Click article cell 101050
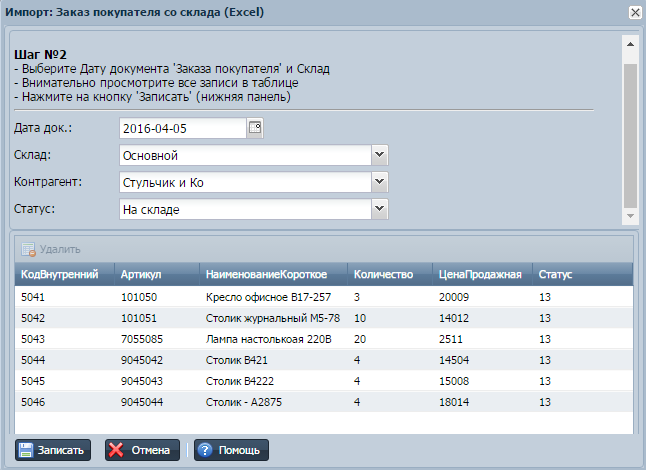 tap(157, 297)
